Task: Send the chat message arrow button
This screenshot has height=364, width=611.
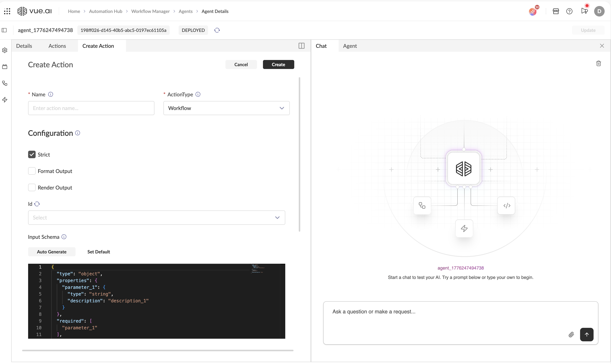Action: tap(586, 334)
